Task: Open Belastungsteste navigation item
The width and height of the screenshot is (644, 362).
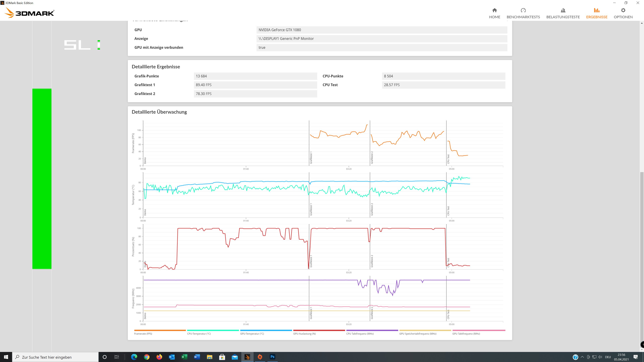Action: [563, 13]
